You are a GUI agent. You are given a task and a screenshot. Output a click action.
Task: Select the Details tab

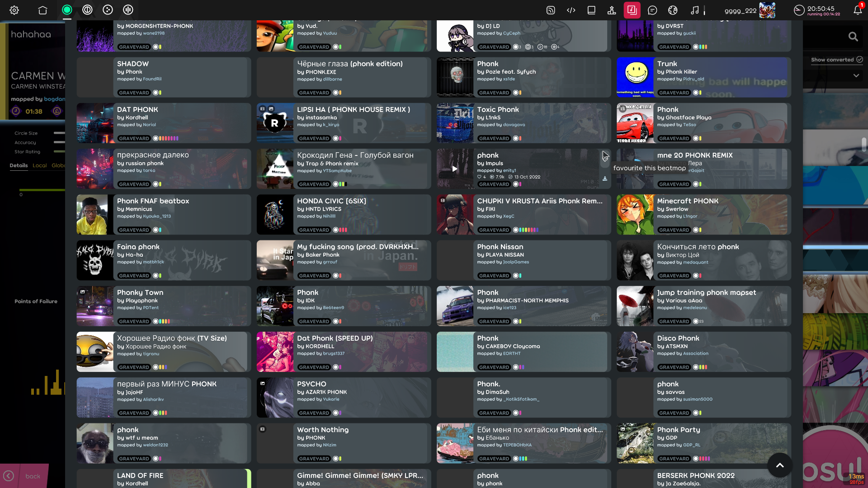tap(19, 165)
